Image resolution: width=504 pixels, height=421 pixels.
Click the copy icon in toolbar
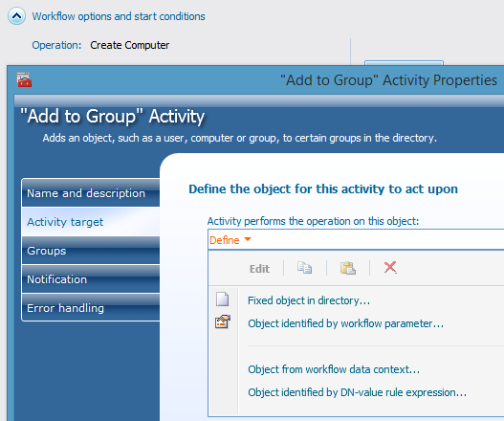click(x=304, y=268)
